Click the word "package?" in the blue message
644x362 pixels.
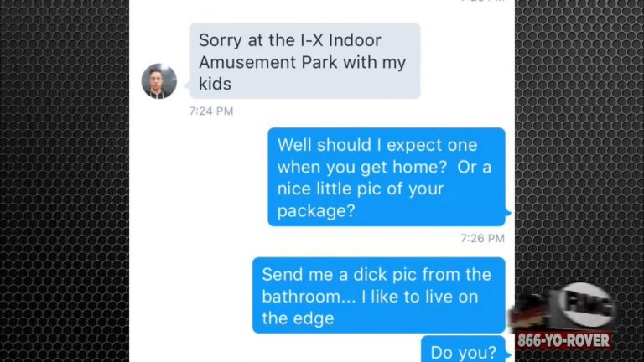[316, 211]
